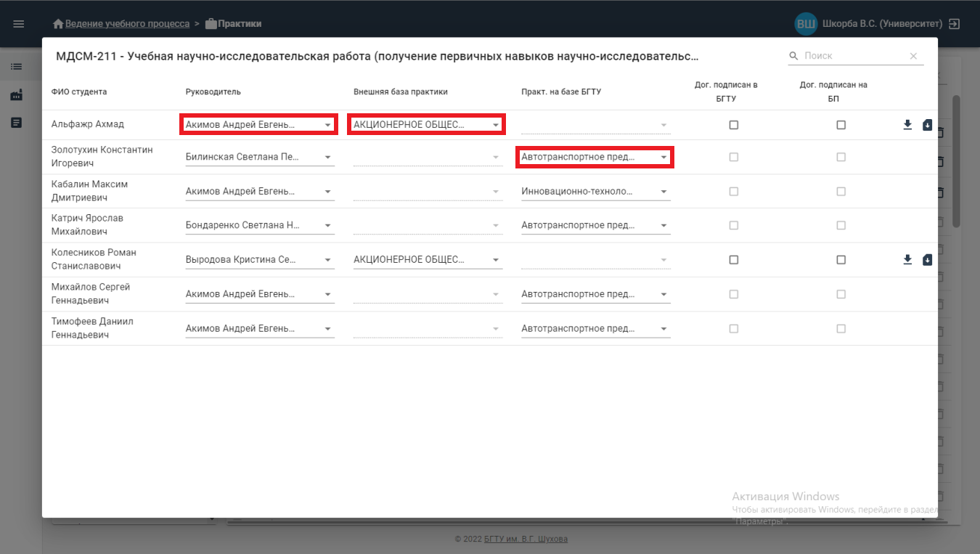Click the file icon in Колесников Роман row
The width and height of the screenshot is (980, 554).
[927, 259]
